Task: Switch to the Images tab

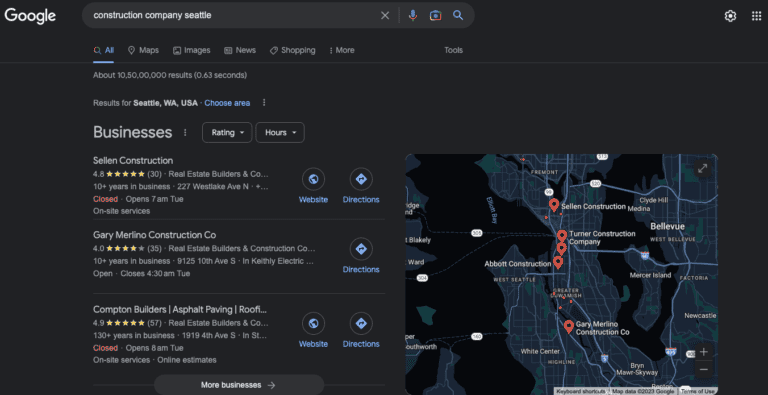Action: pyautogui.click(x=192, y=50)
